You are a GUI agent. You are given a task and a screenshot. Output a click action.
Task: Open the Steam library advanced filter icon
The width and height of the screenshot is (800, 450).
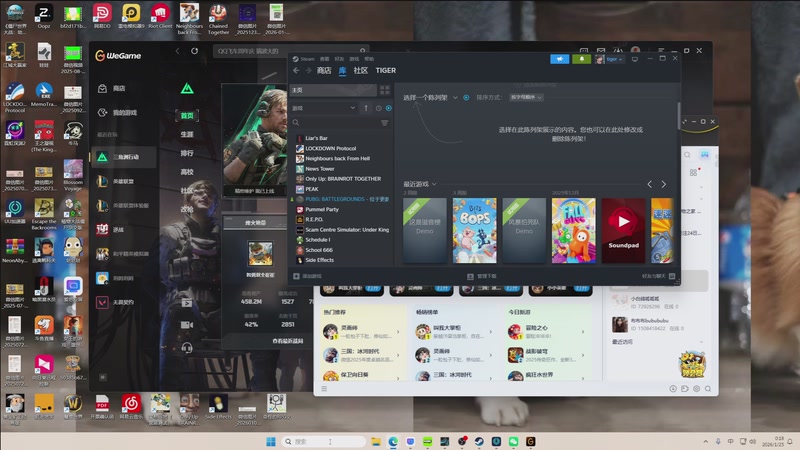[x=385, y=123]
